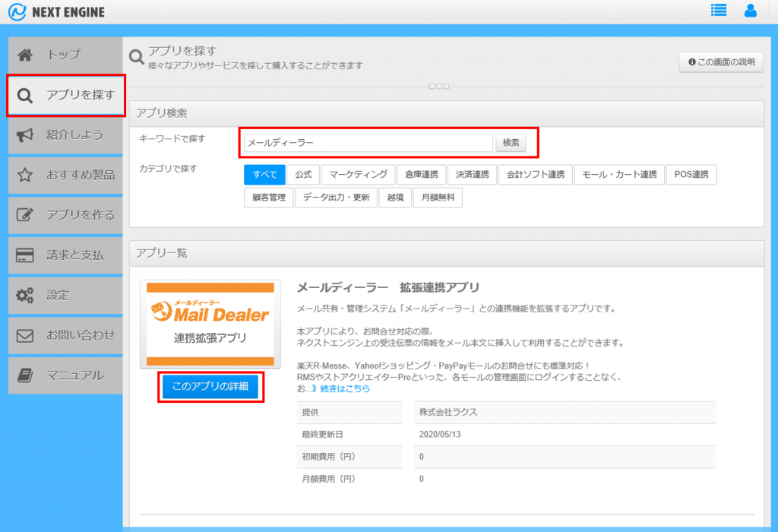Click the credit card icon beside 請求と支払
This screenshot has width=778, height=532.
click(25, 255)
